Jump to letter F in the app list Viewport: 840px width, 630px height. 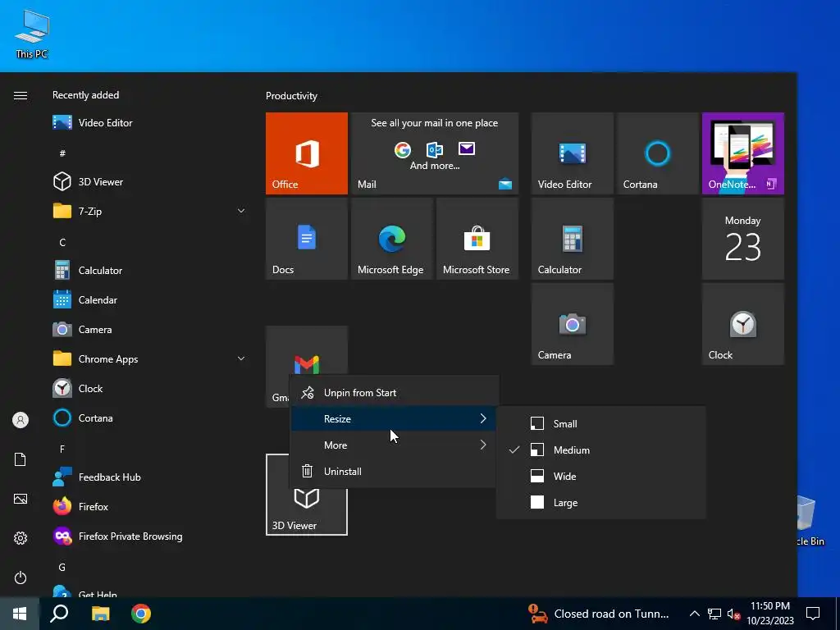tap(62, 449)
